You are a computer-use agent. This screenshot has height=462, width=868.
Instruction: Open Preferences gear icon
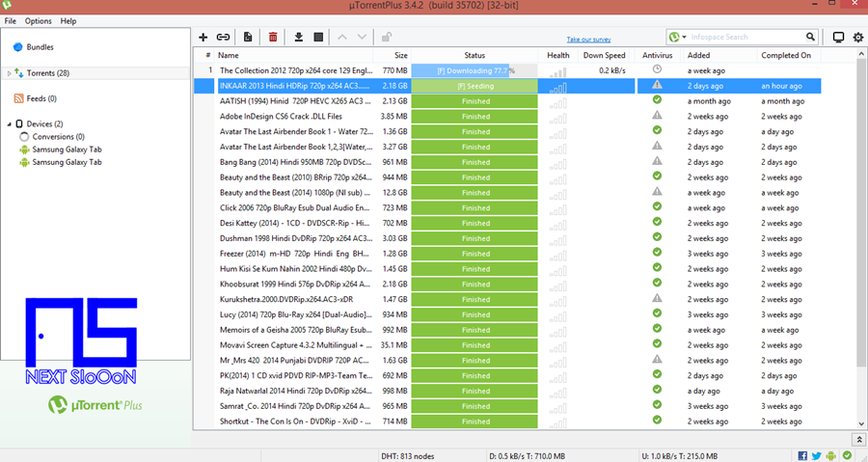click(858, 37)
